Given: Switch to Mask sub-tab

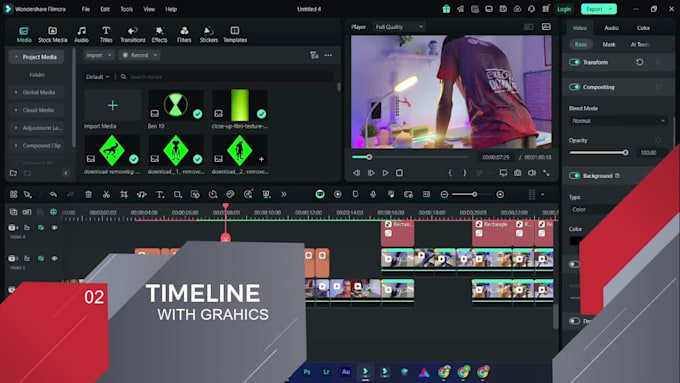Looking at the screenshot, I should click(x=609, y=44).
